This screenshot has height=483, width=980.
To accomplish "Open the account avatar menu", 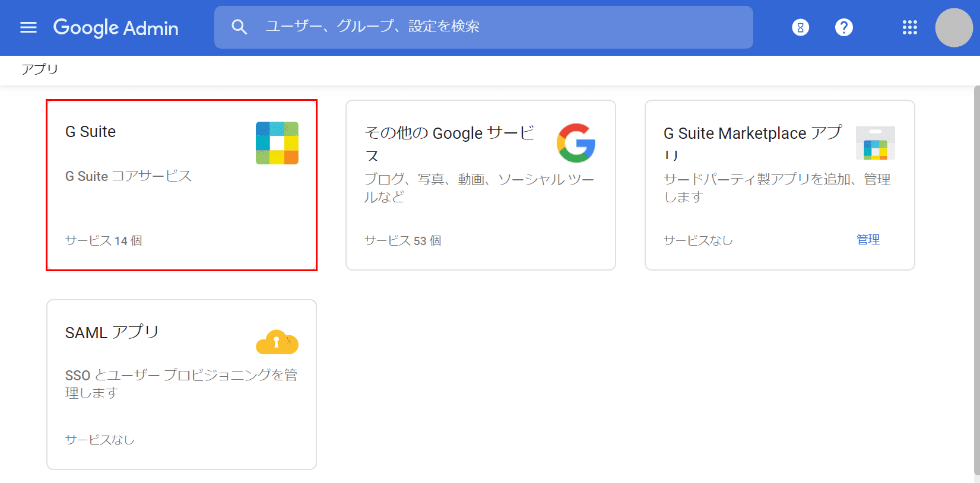I will [x=954, y=27].
